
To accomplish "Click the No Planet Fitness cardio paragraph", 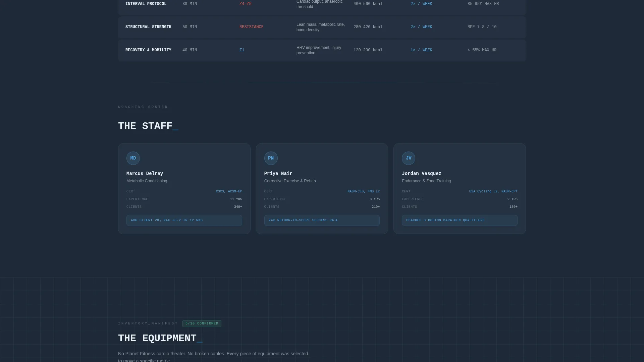I will tap(213, 357).
